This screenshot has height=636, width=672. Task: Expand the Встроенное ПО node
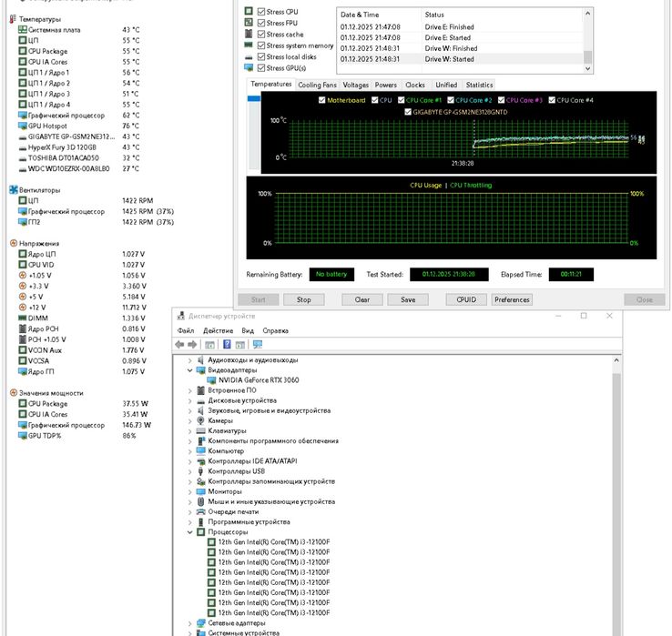(190, 390)
